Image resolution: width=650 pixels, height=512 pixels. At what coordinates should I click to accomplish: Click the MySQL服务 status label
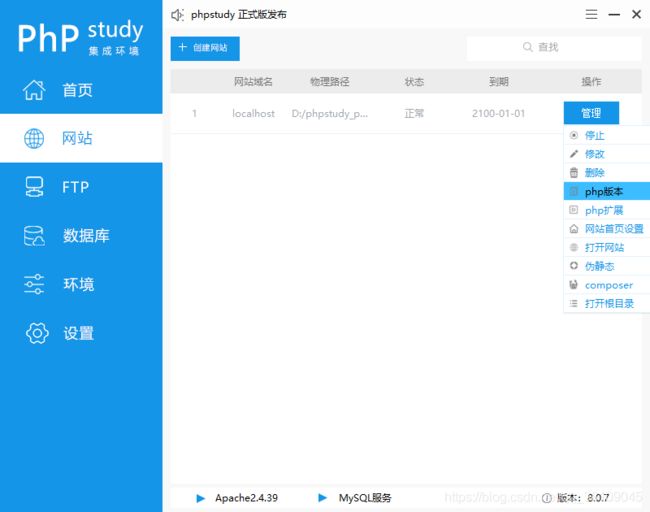pos(365,498)
